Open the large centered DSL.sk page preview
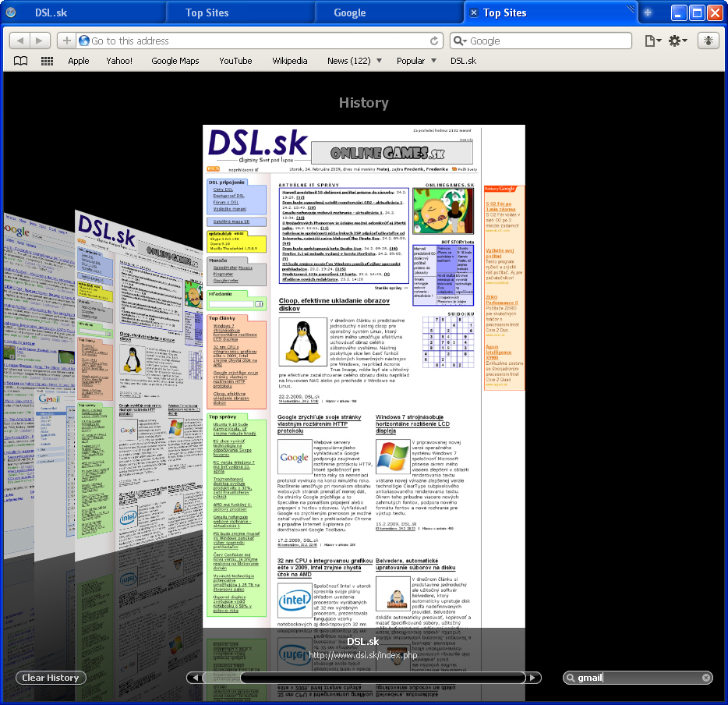This screenshot has height=705, width=728. 364,376
